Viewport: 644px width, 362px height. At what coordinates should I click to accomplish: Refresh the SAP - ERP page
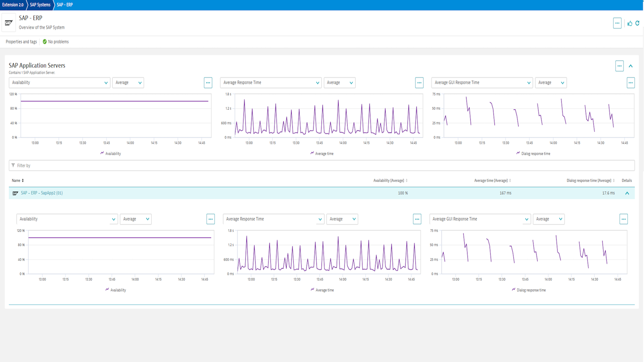(638, 23)
